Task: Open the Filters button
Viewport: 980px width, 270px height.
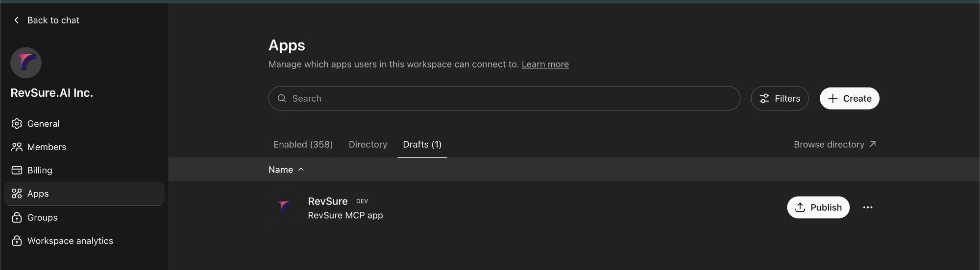Action: pos(780,98)
